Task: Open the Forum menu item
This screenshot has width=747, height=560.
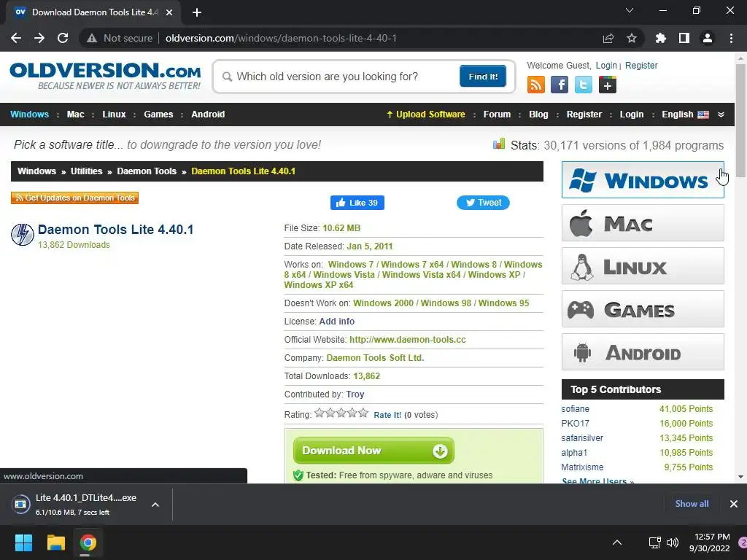Action: click(x=497, y=114)
